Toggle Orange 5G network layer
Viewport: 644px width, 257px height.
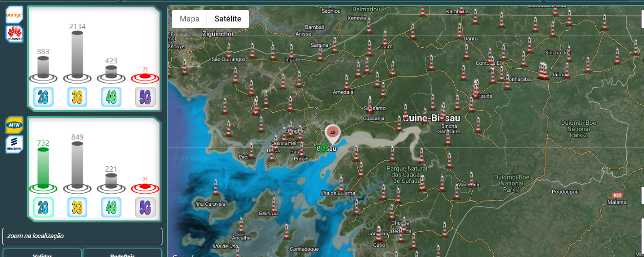pyautogui.click(x=145, y=97)
